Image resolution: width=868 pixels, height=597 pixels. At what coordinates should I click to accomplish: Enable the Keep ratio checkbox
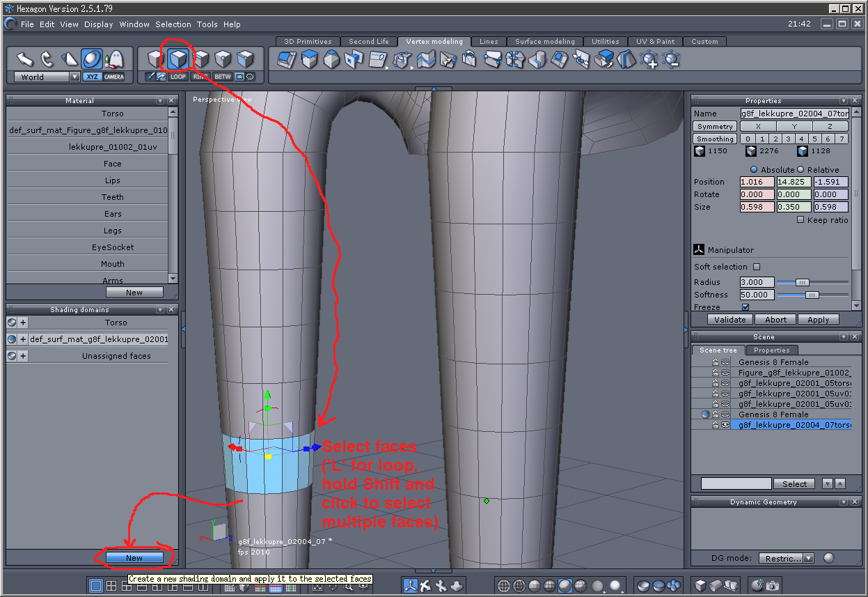click(800, 220)
